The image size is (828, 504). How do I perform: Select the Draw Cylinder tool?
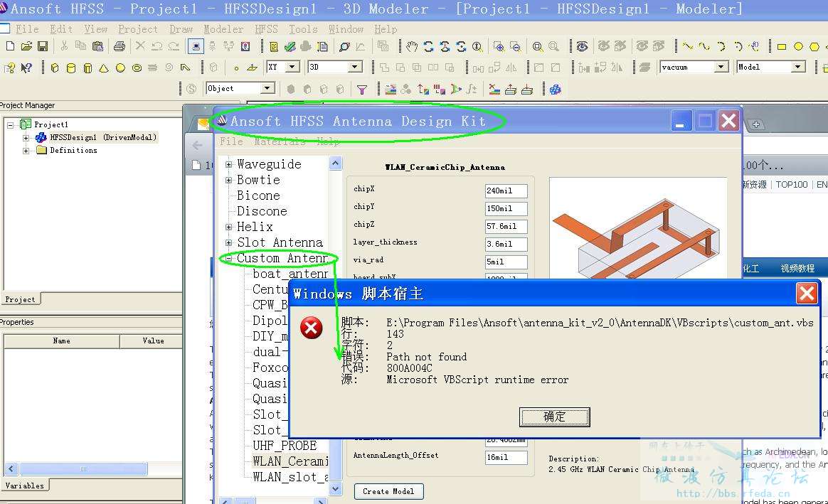(70, 68)
